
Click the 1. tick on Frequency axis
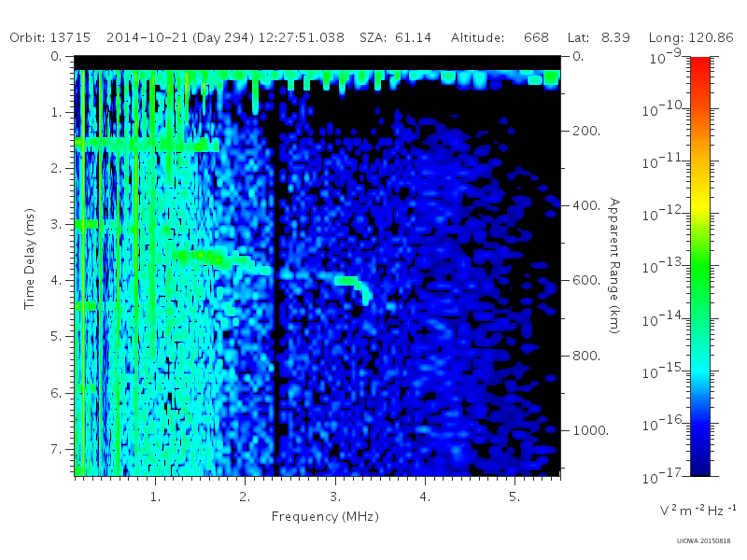point(155,497)
